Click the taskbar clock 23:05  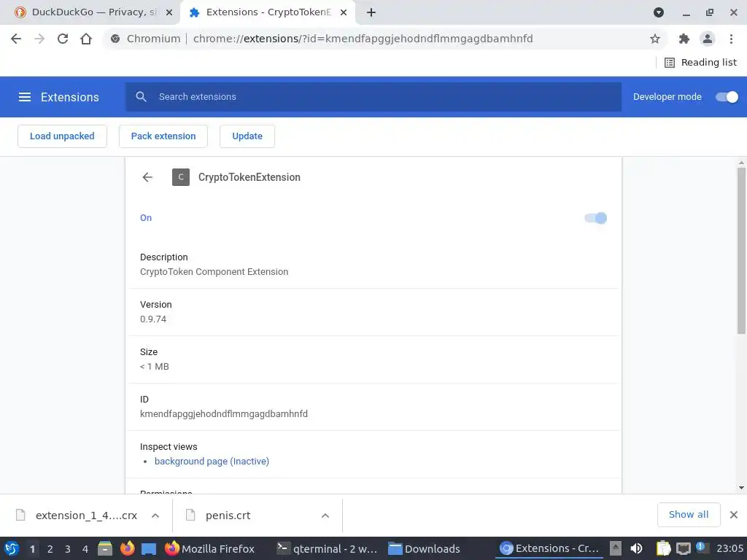point(729,548)
